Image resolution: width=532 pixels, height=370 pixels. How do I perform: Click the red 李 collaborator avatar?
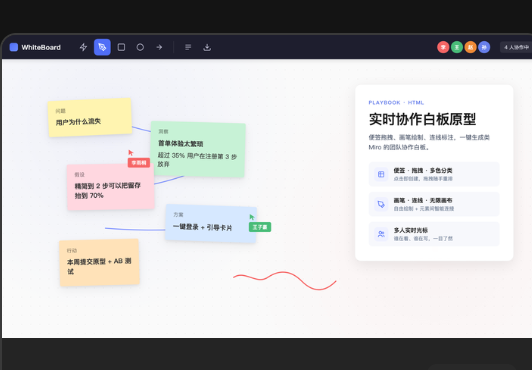click(x=443, y=47)
